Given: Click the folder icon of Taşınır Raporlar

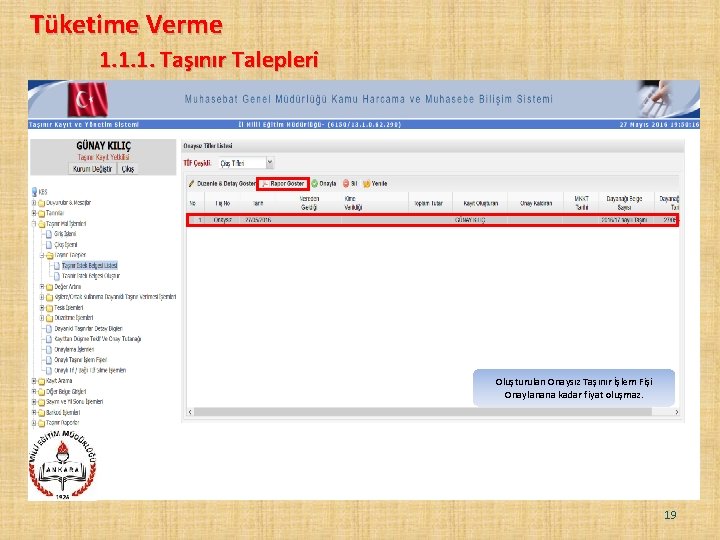Looking at the screenshot, I should pos(42,423).
